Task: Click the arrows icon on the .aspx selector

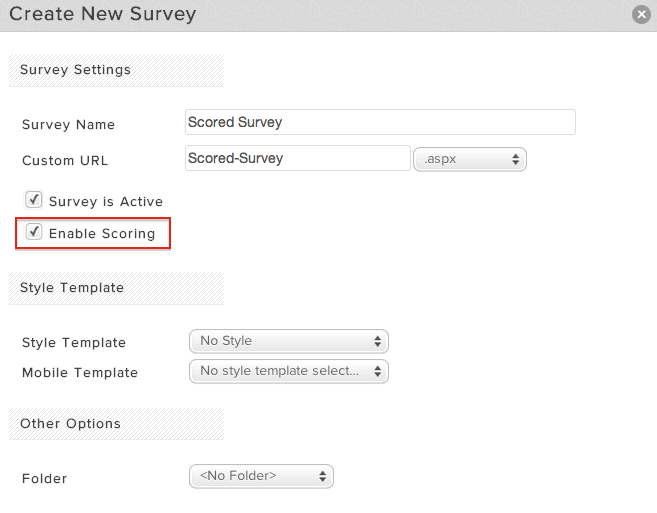Action: 515,159
